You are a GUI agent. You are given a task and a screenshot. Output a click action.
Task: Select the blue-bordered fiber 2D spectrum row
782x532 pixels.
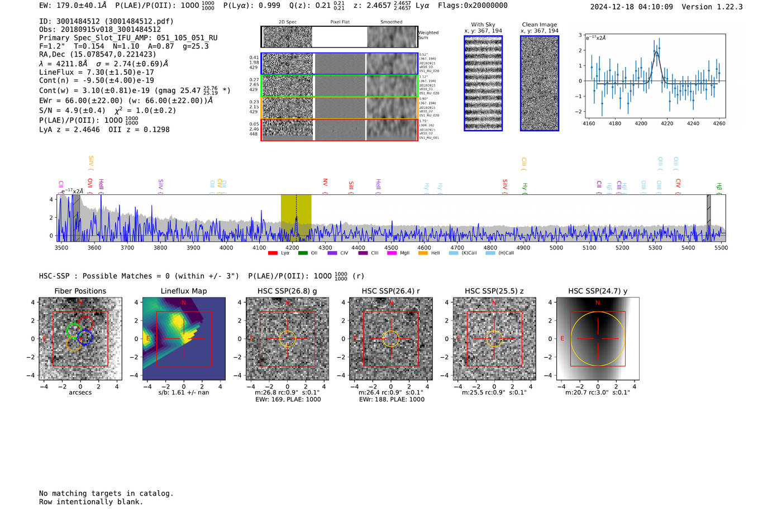[x=339, y=64]
